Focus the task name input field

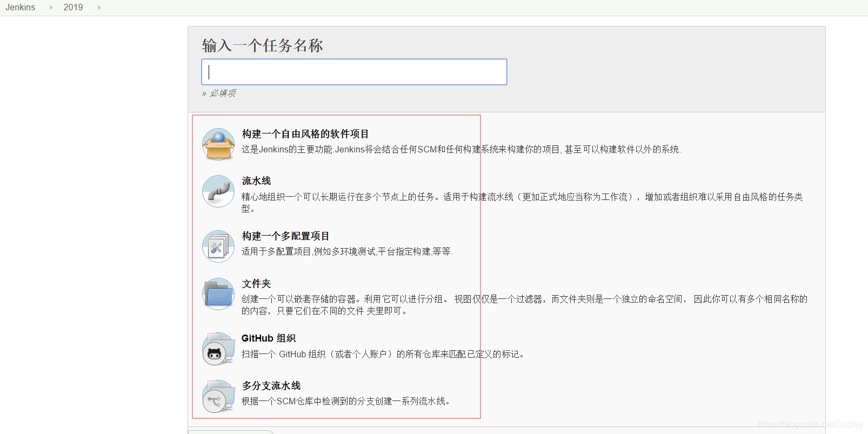[x=354, y=72]
